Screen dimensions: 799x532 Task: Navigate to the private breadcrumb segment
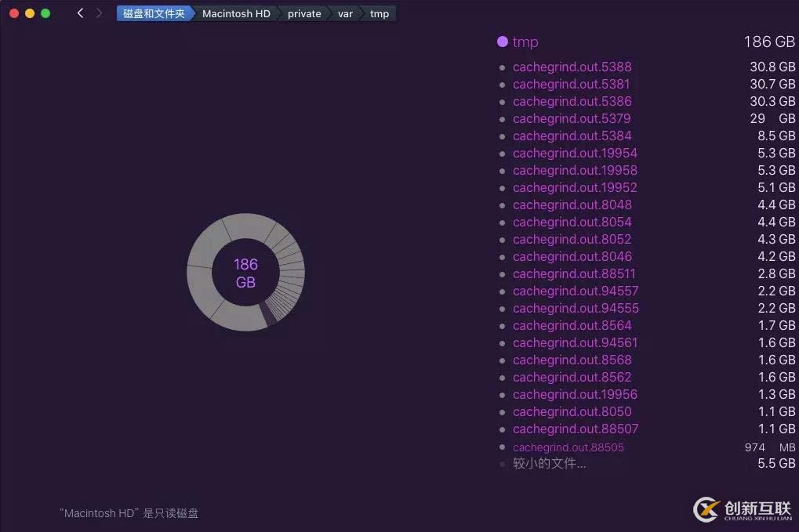click(303, 13)
